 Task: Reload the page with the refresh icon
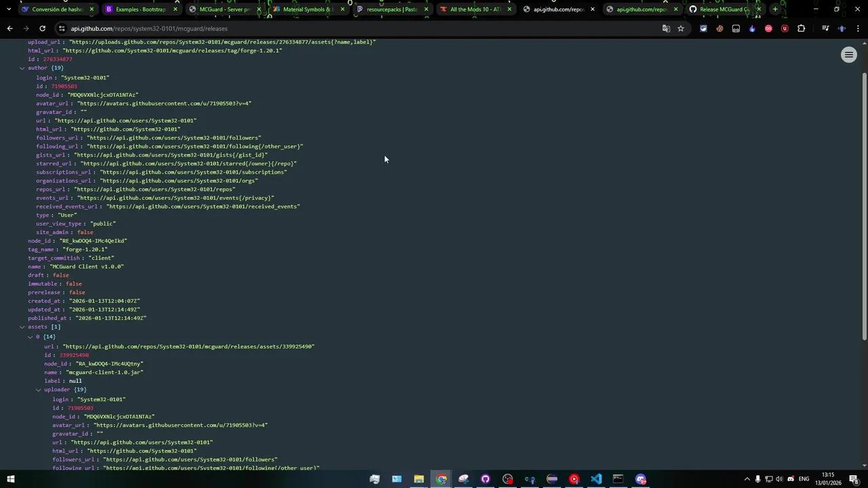42,28
